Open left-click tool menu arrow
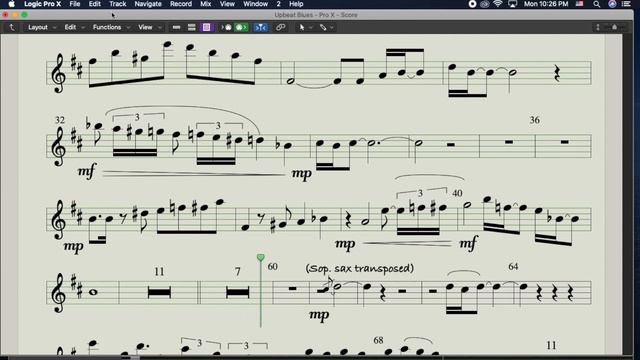 click(311, 27)
